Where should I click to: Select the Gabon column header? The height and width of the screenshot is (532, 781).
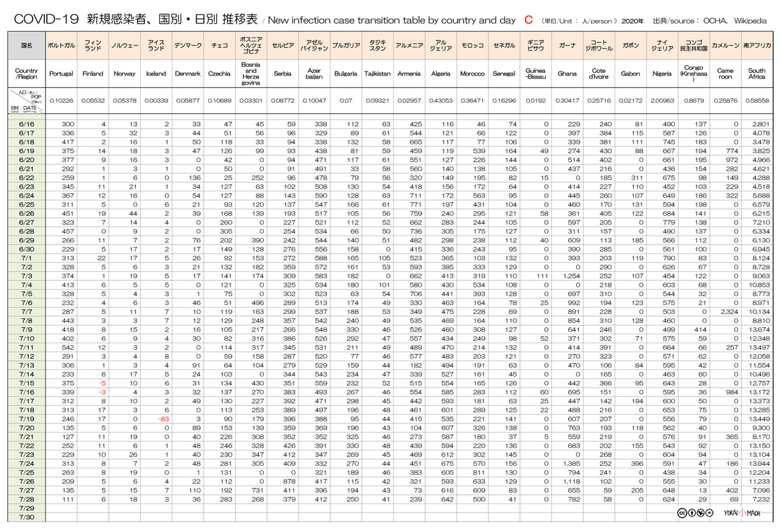point(631,73)
